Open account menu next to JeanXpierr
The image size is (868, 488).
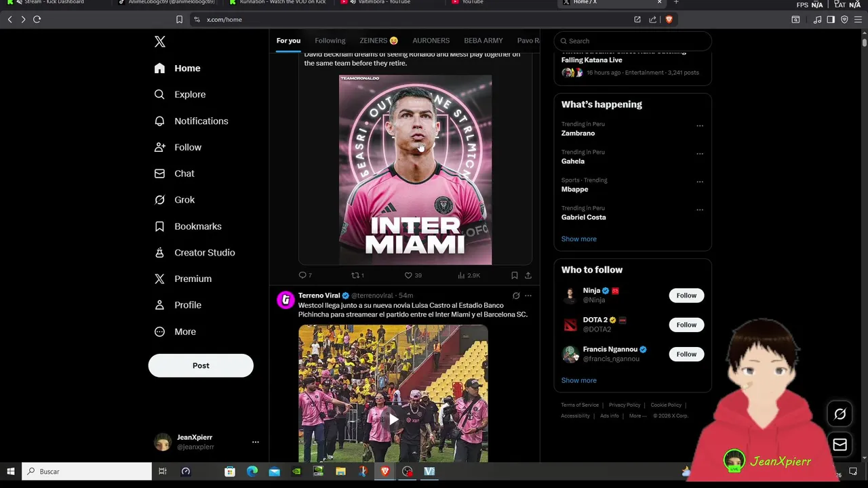[256, 442]
